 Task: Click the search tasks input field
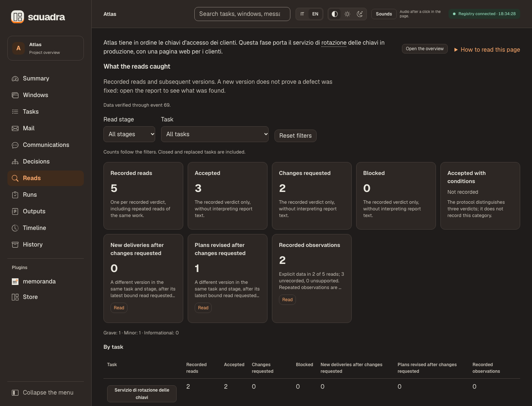coord(242,14)
